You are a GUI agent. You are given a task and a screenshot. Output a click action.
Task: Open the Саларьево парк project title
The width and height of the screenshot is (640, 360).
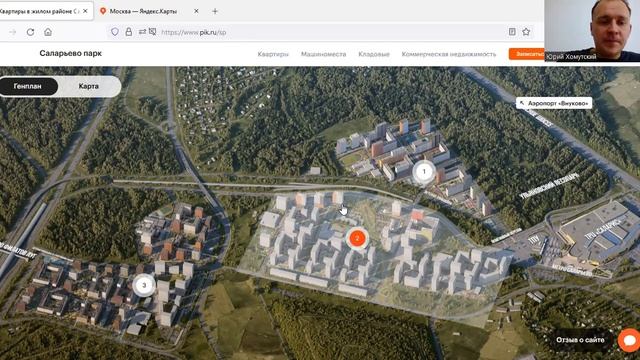(x=71, y=53)
